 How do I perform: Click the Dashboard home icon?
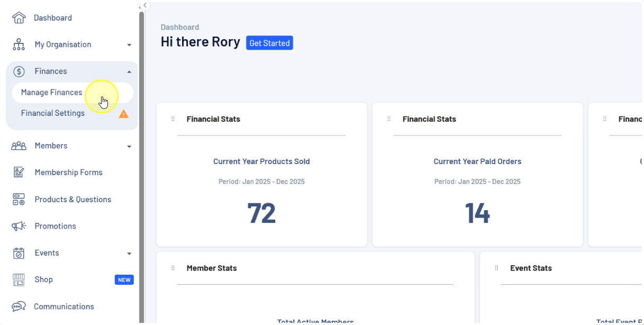[19, 18]
